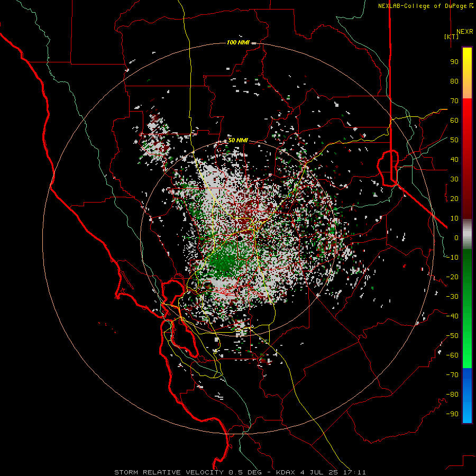
Task: Click the 60 value on the velocity scale
Action: click(454, 120)
